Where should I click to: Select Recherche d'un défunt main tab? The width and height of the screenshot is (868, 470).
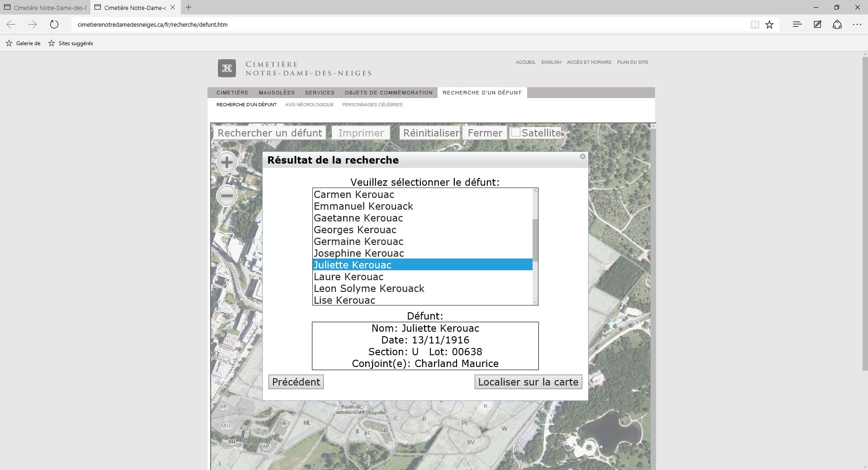tap(482, 93)
